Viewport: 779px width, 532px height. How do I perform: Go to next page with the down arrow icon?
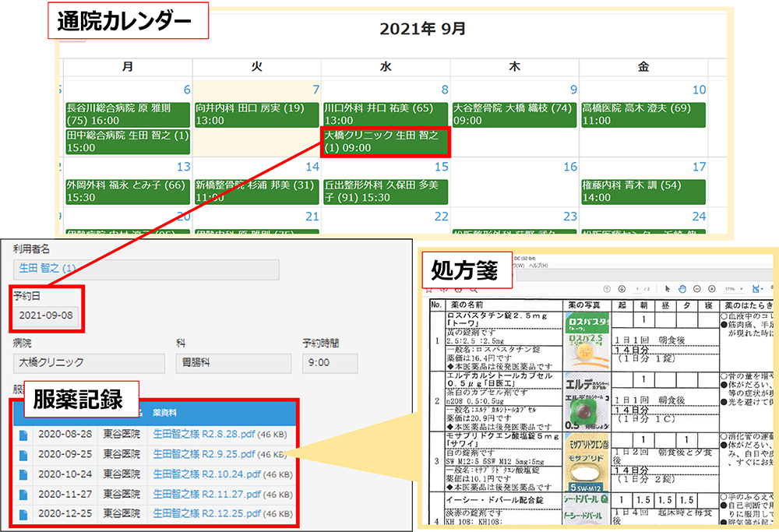(x=621, y=288)
